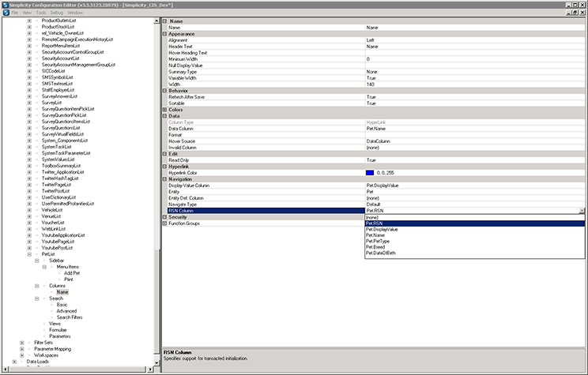This screenshot has width=588, height=375.
Task: Select the YoutubePostList tree item
Action: tap(57, 248)
